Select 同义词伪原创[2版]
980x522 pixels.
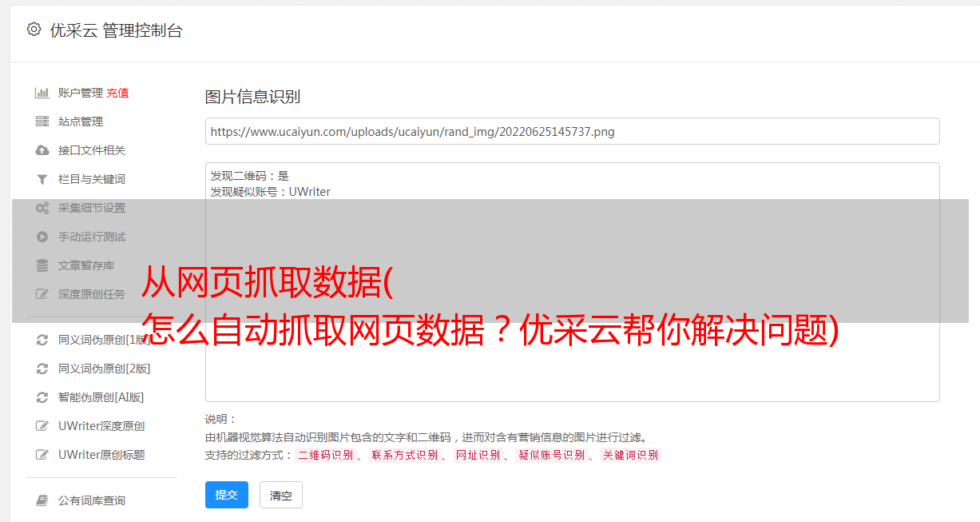click(x=105, y=369)
